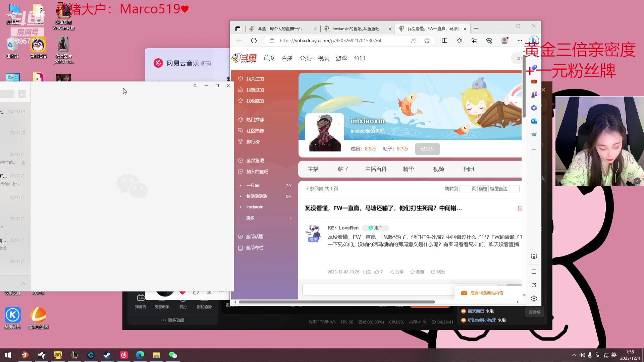The width and height of the screenshot is (644, 362).
Task: Toggle split screen view in Edge toolbar
Action: coord(445,40)
